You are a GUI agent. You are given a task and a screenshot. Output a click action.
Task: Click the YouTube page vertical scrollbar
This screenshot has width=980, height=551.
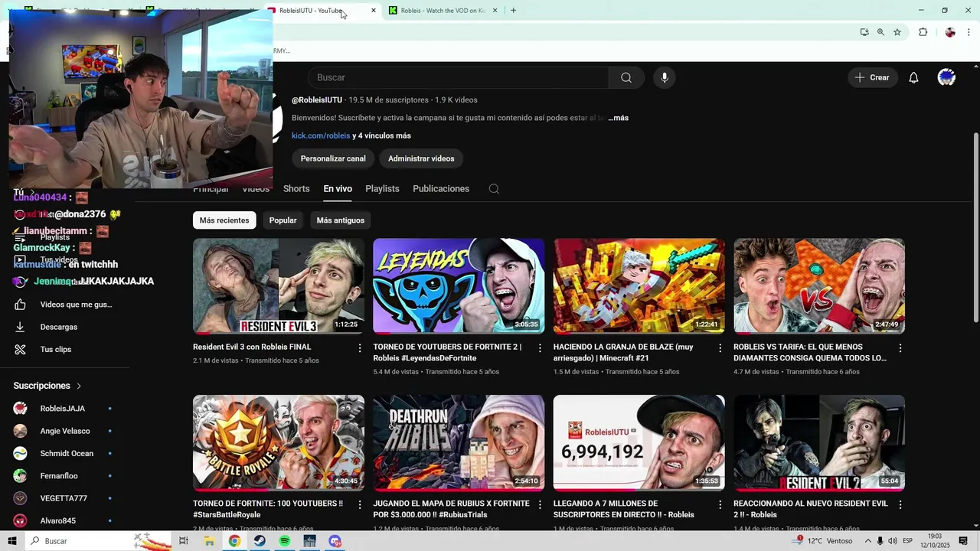975,227
